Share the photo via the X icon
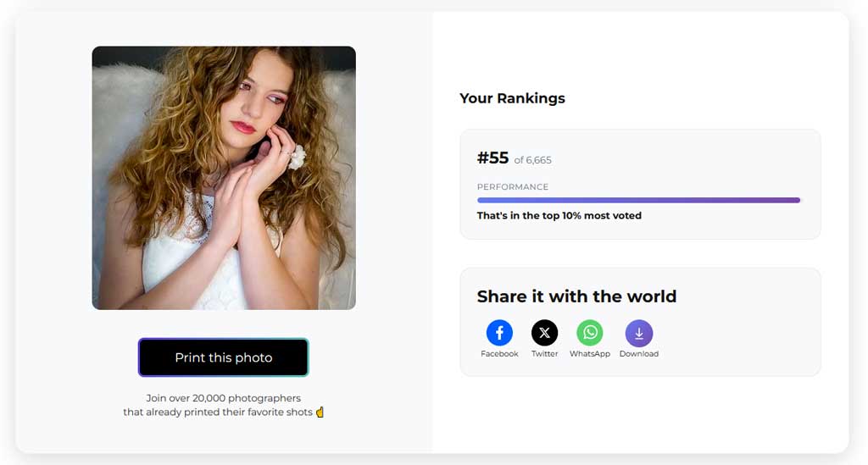The height and width of the screenshot is (465, 868). coord(544,333)
